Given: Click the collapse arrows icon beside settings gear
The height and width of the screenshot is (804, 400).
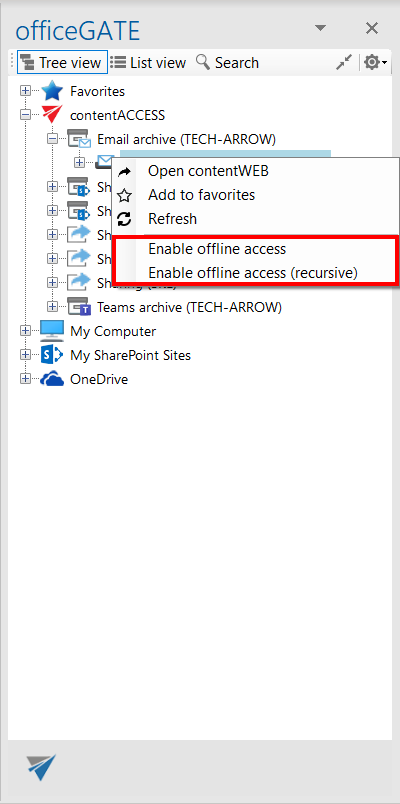Looking at the screenshot, I should click(x=344, y=63).
